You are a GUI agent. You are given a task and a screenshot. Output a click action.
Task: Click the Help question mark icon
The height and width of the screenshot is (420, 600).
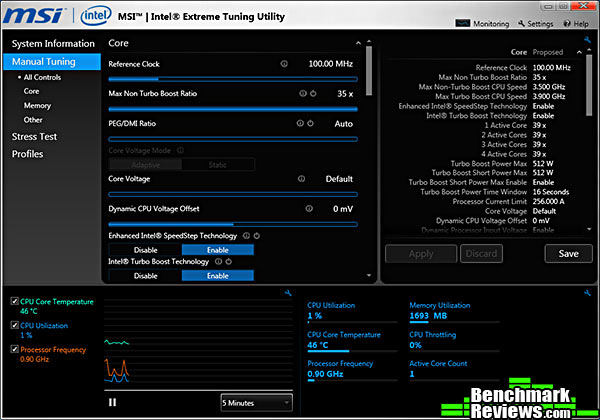click(x=567, y=24)
